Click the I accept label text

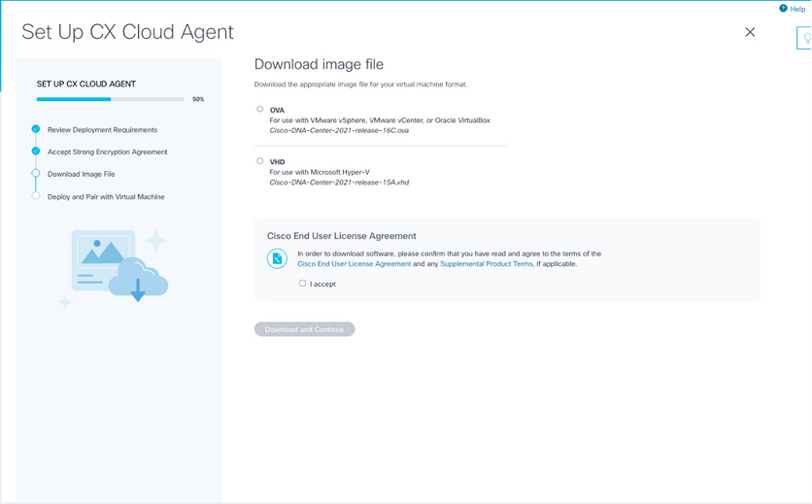pos(322,284)
